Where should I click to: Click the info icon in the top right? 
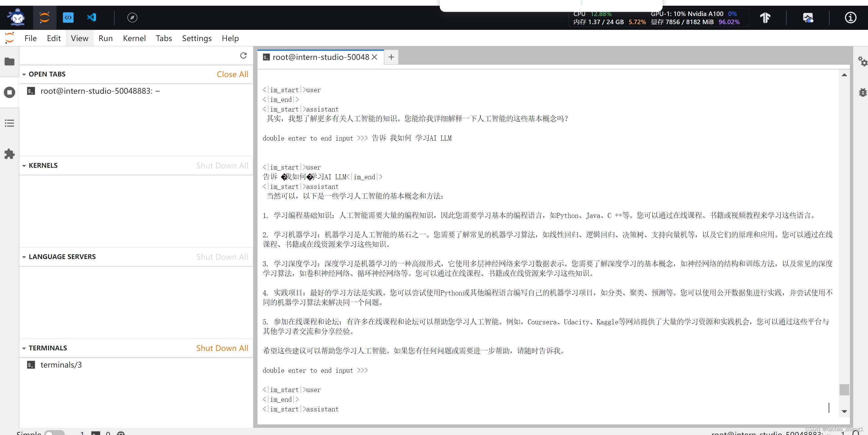(x=850, y=18)
